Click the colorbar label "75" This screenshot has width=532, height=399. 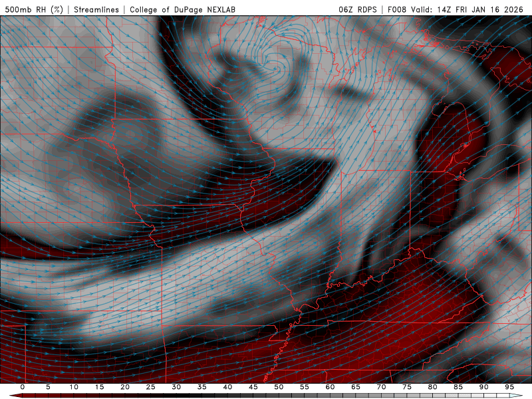[x=407, y=387]
